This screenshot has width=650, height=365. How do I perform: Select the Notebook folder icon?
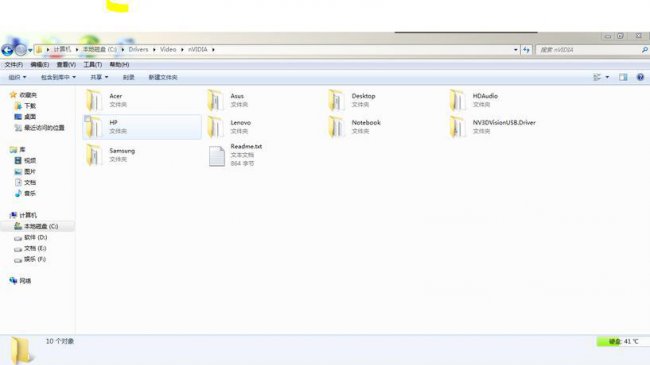coord(336,127)
